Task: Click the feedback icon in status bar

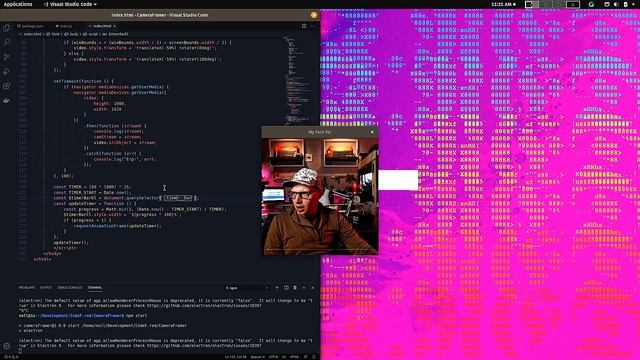Action: [x=306, y=357]
